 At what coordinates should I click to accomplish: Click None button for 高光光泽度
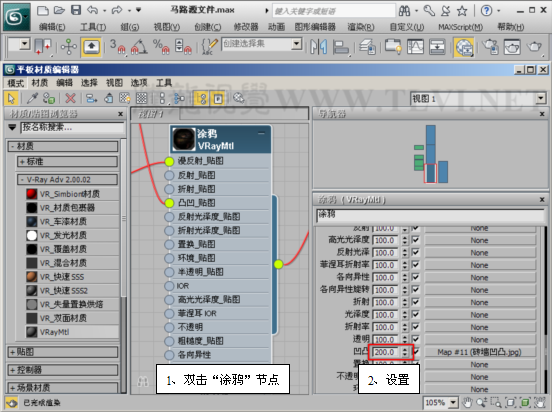coord(479,240)
